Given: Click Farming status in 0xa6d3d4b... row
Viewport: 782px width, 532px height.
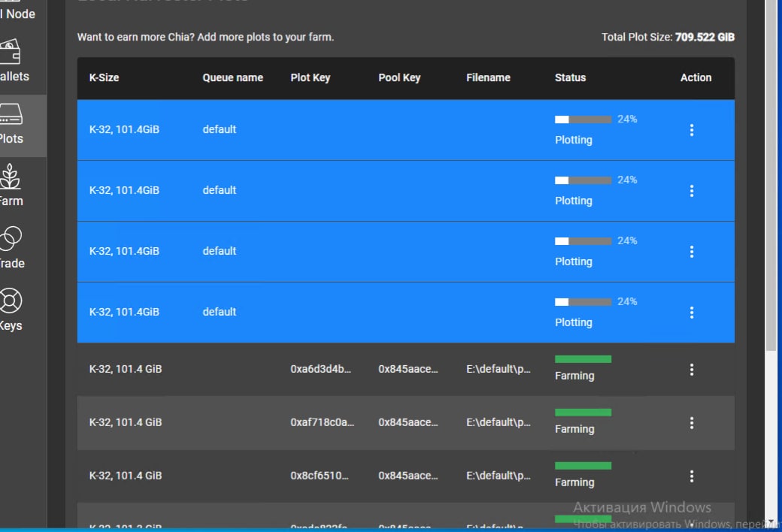Looking at the screenshot, I should pyautogui.click(x=574, y=376).
